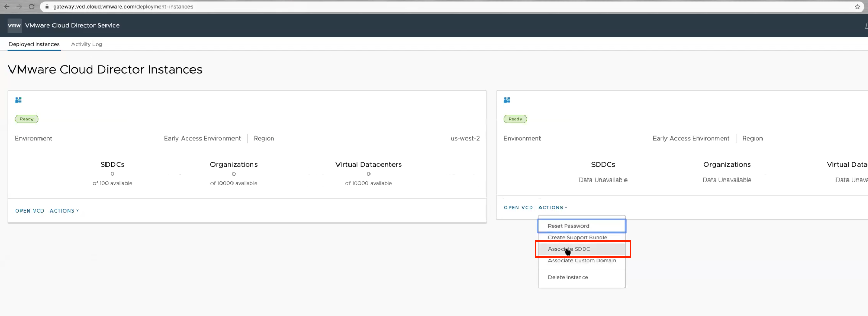This screenshot has height=316, width=868.
Task: Click the Organizations heading on us-west-2 card
Action: (234, 164)
